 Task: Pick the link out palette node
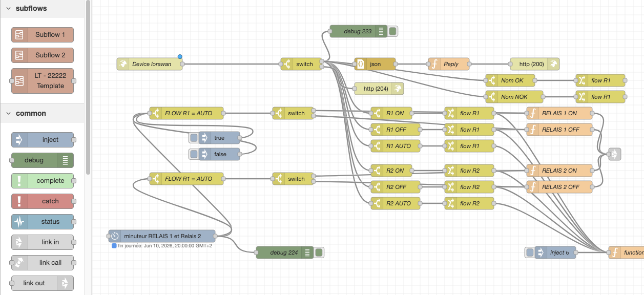click(43, 283)
